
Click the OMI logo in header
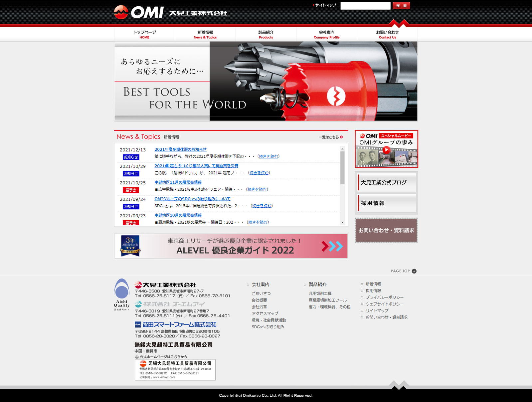click(x=170, y=12)
